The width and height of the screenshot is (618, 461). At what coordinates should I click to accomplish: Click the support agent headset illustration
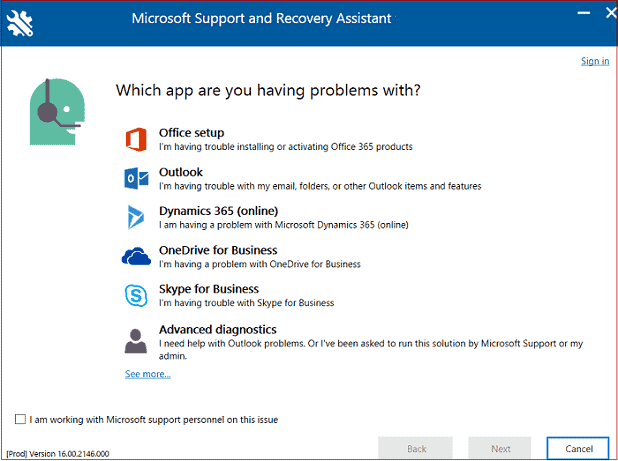click(x=58, y=112)
